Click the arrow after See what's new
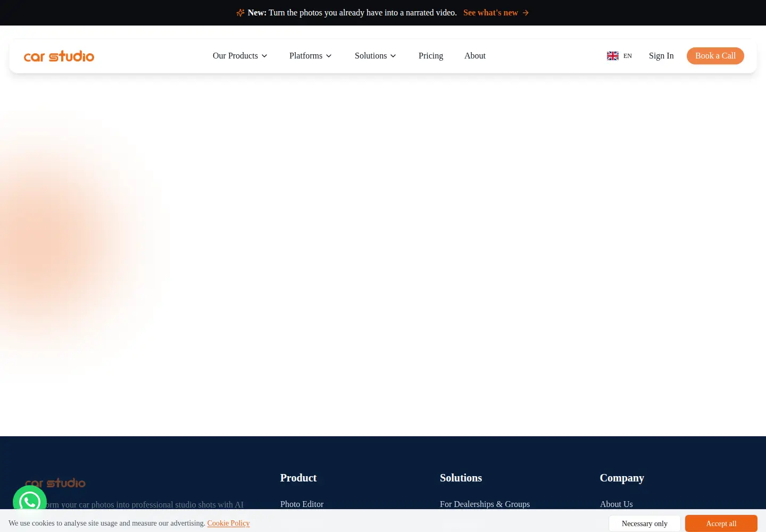766x532 pixels. 526,13
